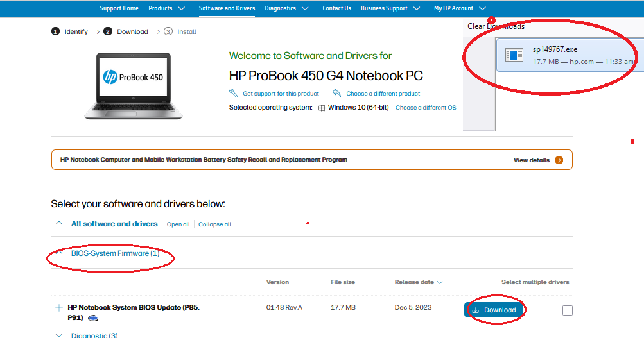Collapse BIOS-System Firmware (1) category
Viewport: 644px width, 338px height.
pyautogui.click(x=115, y=253)
